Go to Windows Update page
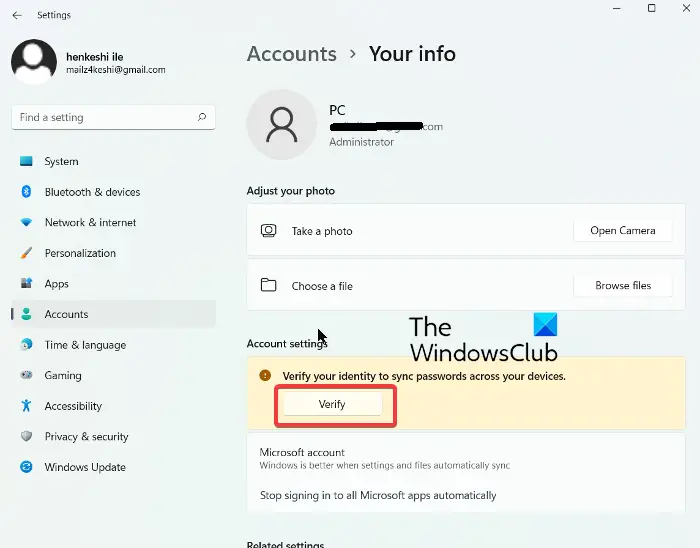The image size is (700, 548). (114, 467)
